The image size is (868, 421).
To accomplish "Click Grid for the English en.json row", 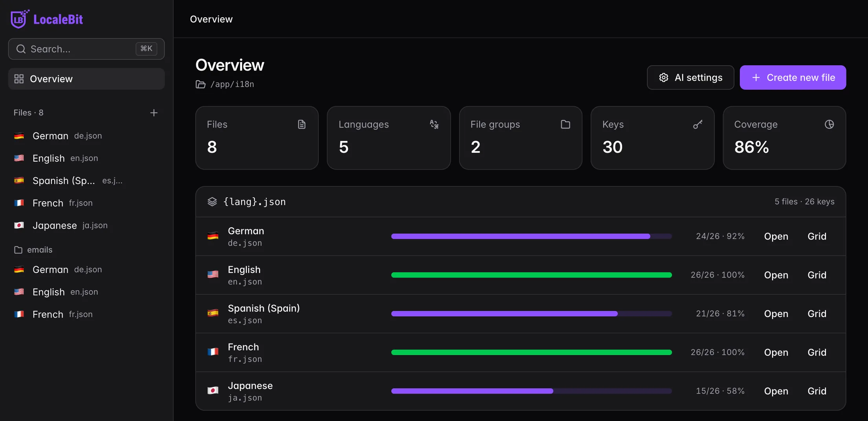I will click(x=817, y=275).
